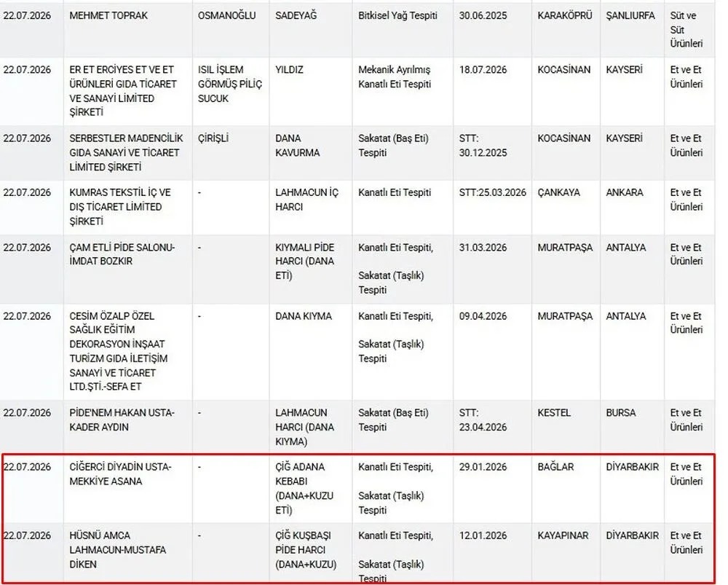Click the STT: 23.04.2026 date cell
This screenshot has height=585, width=728.
[x=483, y=420]
